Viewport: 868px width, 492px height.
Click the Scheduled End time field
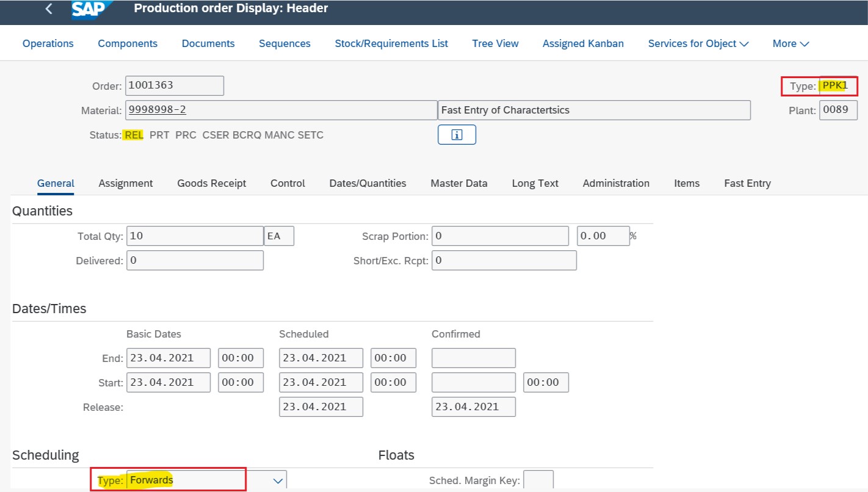click(393, 358)
